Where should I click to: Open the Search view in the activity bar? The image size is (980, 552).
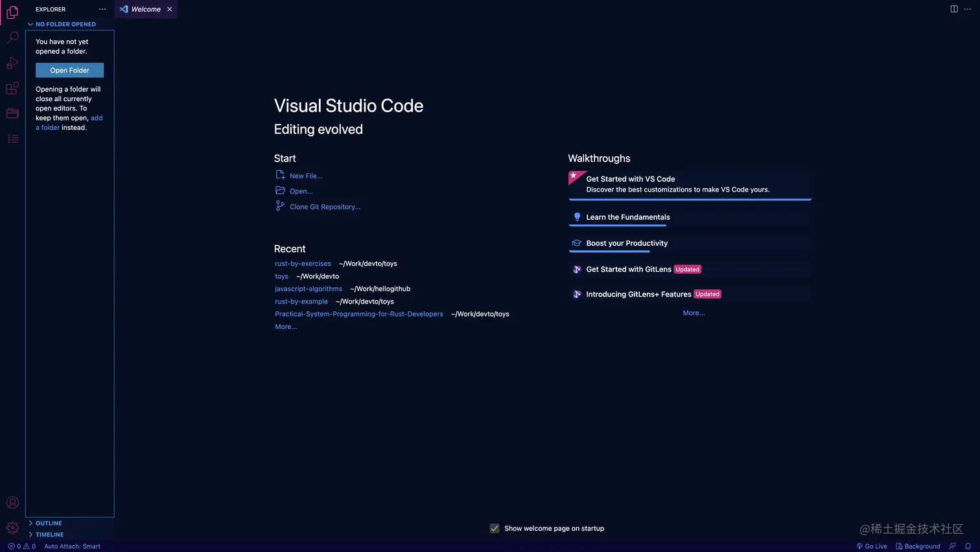12,38
